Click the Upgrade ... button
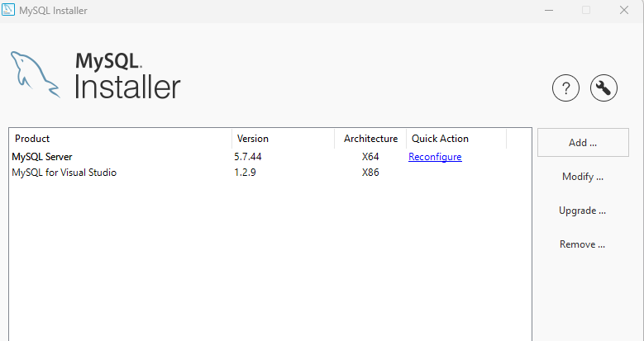 pyautogui.click(x=583, y=211)
